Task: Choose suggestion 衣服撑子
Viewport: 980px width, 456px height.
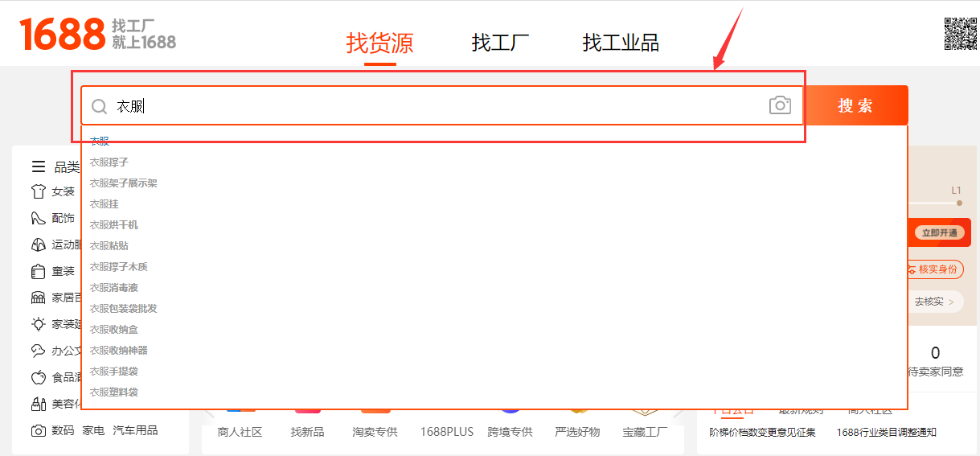Action: [x=109, y=162]
